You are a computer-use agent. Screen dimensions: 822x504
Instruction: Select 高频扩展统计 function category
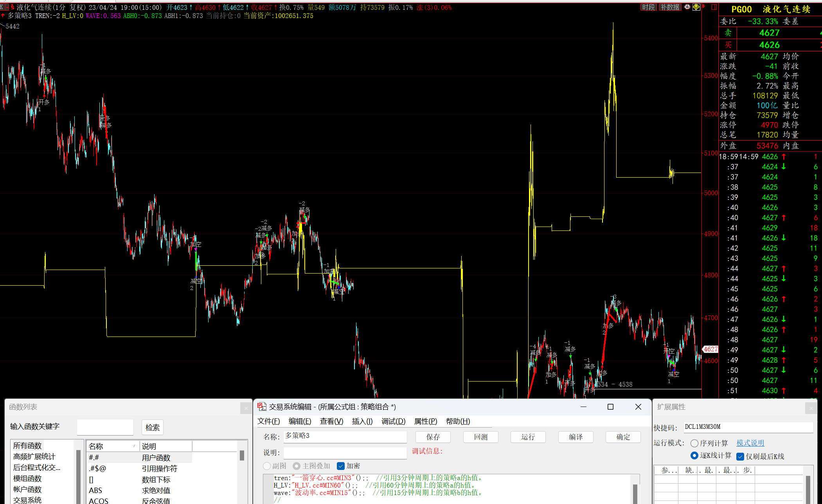pos(34,457)
